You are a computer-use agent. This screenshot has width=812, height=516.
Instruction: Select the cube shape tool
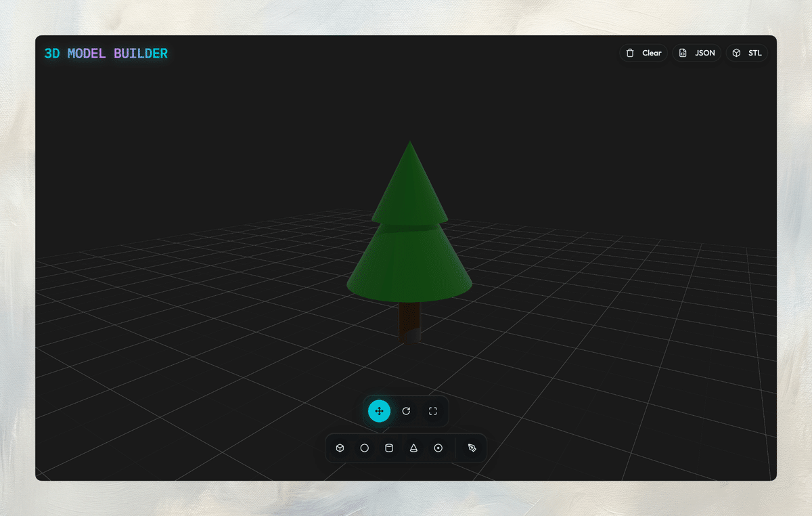tap(340, 448)
